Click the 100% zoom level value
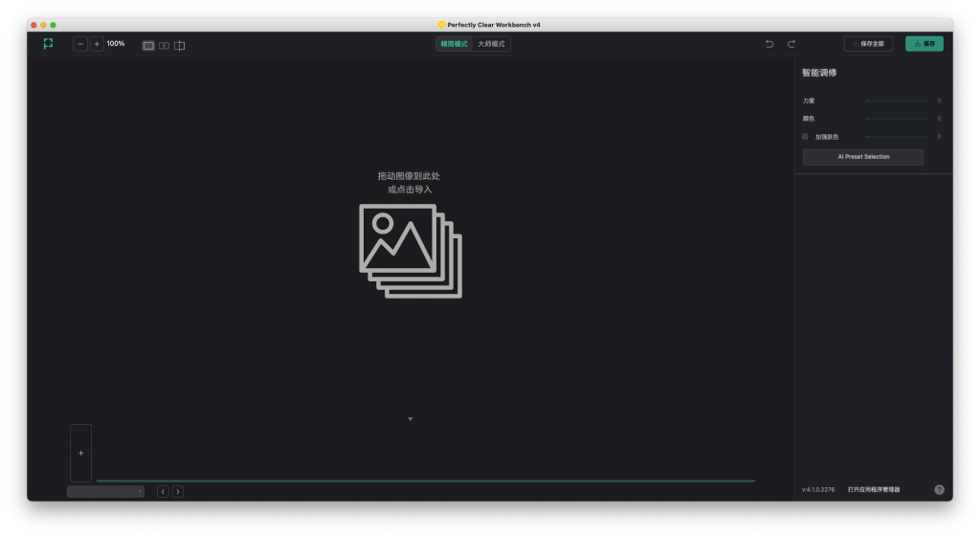 click(x=116, y=44)
